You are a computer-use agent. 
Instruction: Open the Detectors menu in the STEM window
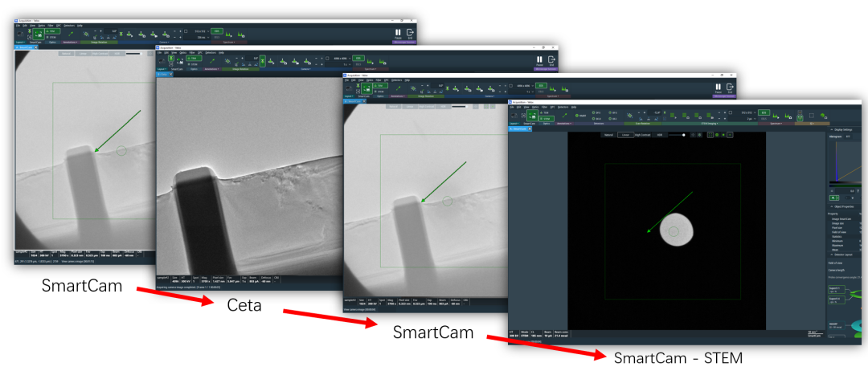point(563,106)
